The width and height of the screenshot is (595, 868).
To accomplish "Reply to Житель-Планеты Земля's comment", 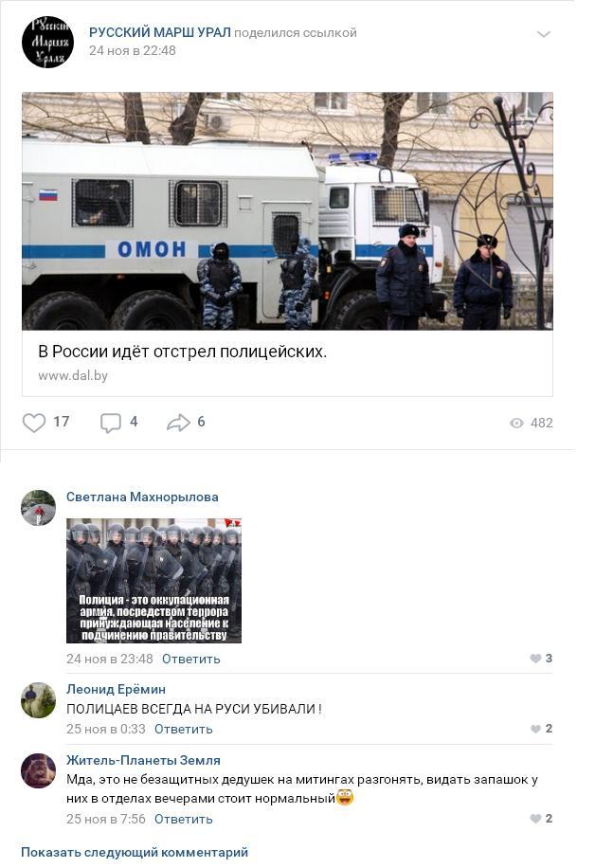I will [x=183, y=819].
